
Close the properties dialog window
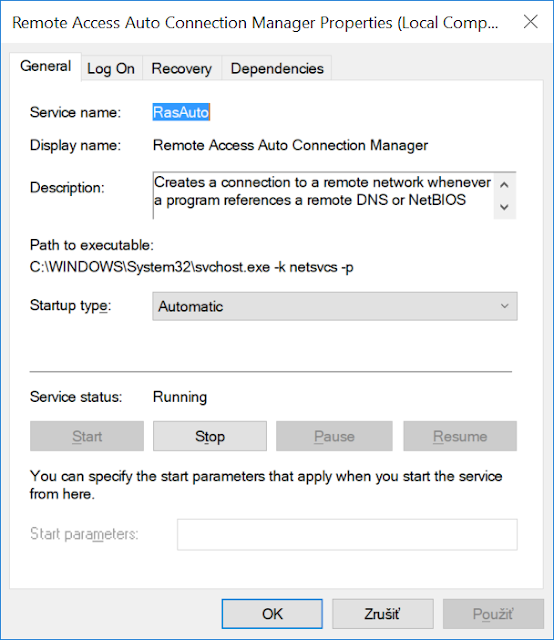click(531, 22)
